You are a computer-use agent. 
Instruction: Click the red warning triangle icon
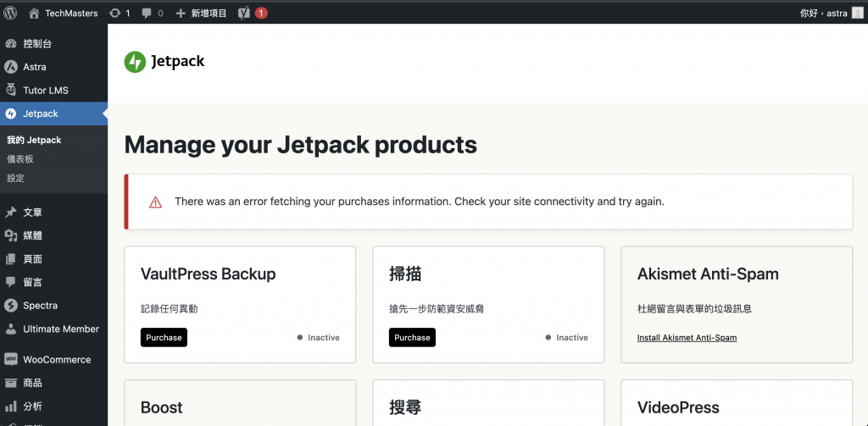pos(156,202)
